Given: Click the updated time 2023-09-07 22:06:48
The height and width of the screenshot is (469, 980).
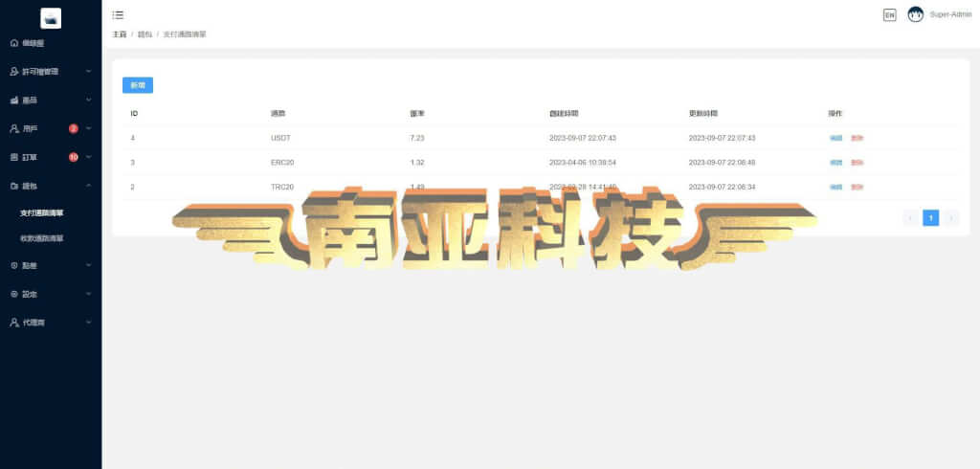Looking at the screenshot, I should pyautogui.click(x=722, y=163).
